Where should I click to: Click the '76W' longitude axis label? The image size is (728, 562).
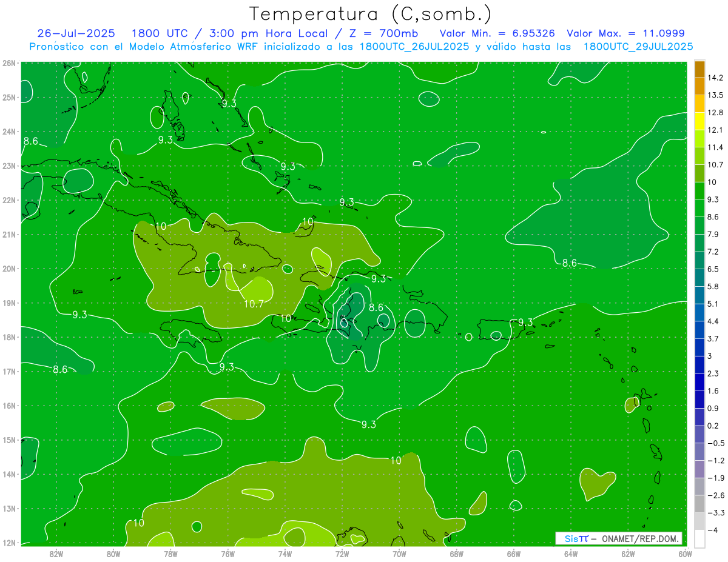[x=228, y=553]
